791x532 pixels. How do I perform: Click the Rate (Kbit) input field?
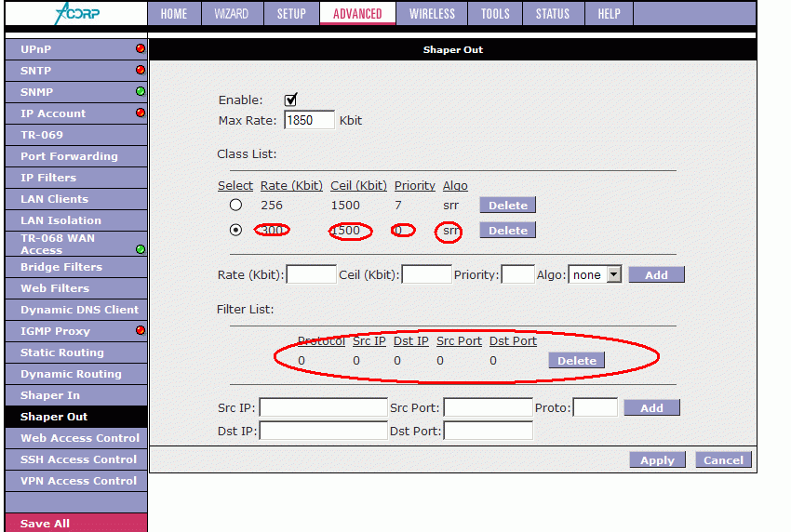point(311,274)
